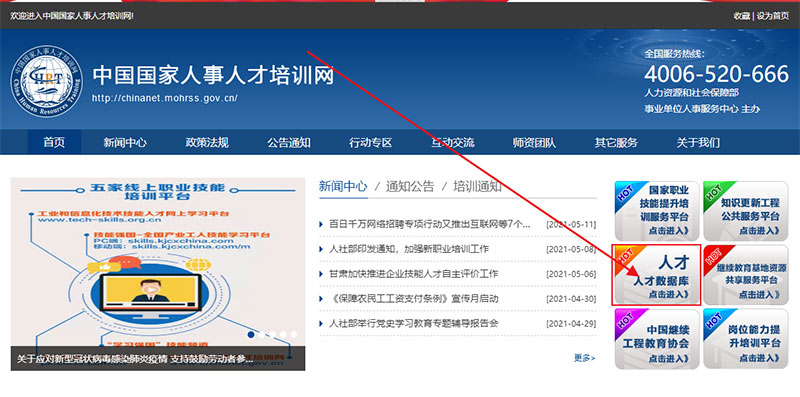Screen dimensions: 800x397
Task: Open news 人社部印发通知，加强新职业培训工作
Action: click(x=409, y=249)
